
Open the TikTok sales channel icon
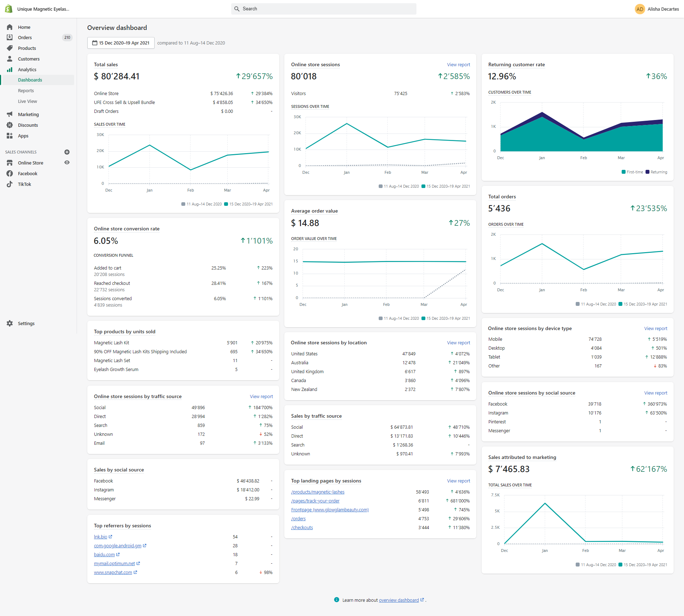pos(10,184)
